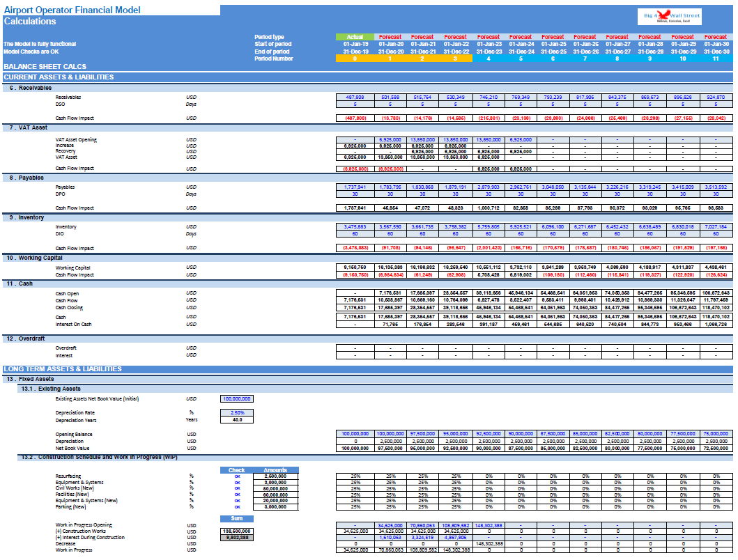738x560 pixels.
Task: Select the orange Period Number 0 cell
Action: point(355,59)
